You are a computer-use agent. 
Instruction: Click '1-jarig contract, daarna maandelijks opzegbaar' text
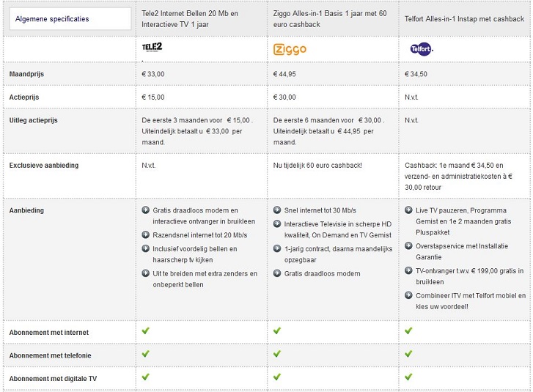pos(338,254)
